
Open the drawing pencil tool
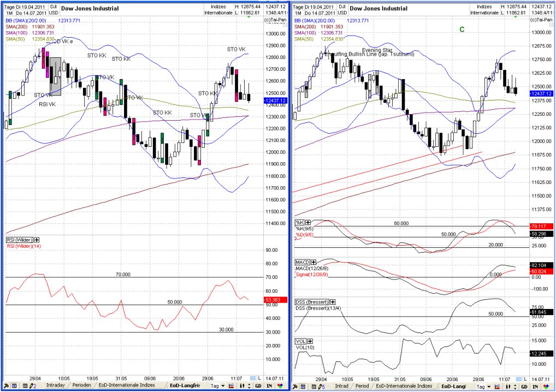(x=32, y=387)
